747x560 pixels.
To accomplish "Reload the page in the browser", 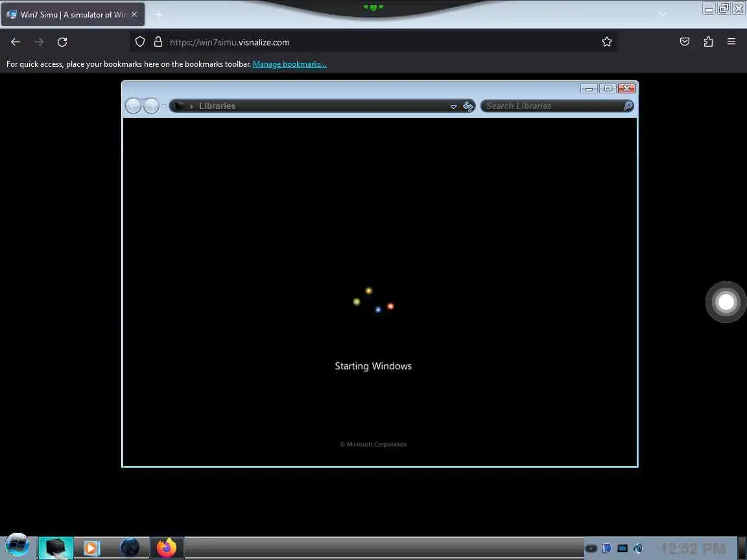I will (62, 42).
